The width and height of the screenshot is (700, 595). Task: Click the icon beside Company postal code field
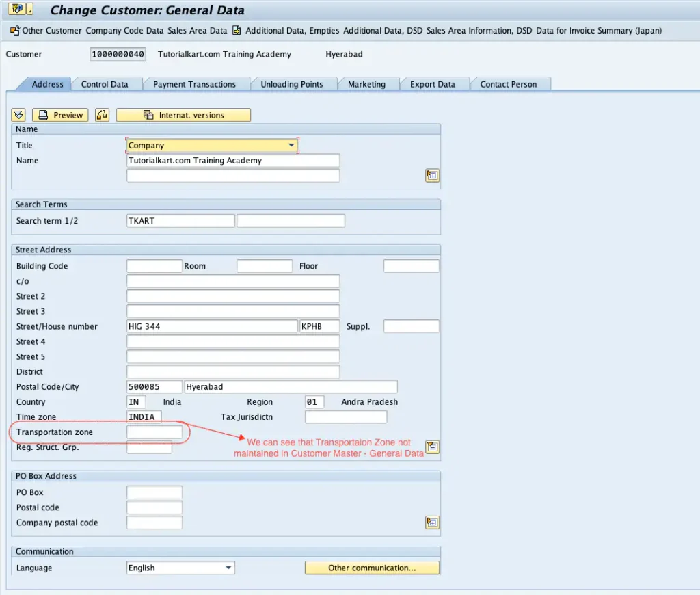tap(432, 522)
